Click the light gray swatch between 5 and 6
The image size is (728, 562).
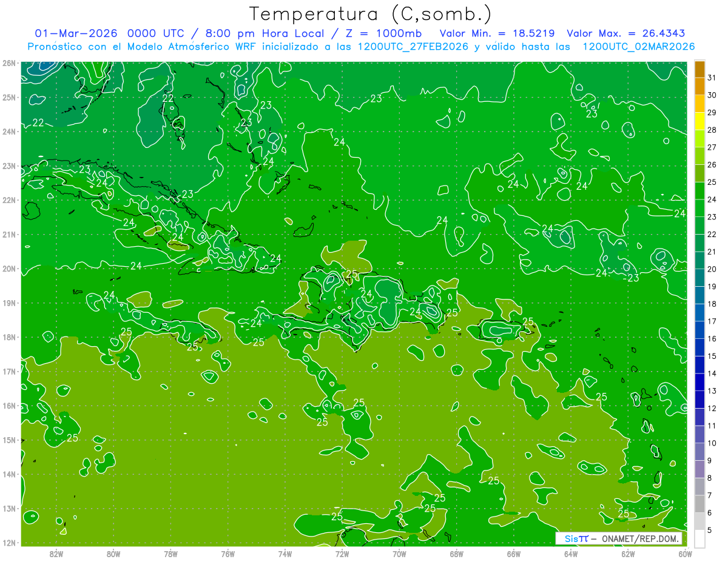pos(700,521)
